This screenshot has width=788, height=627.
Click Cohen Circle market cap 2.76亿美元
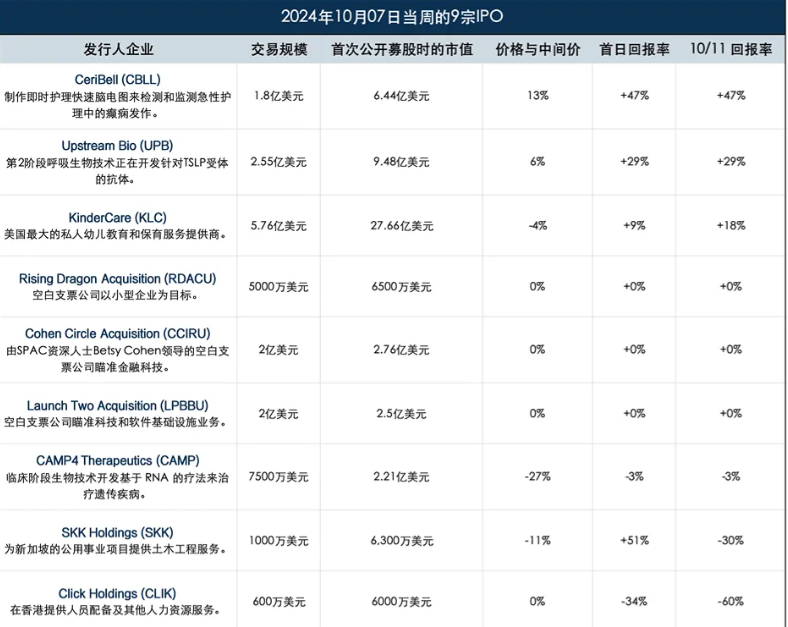click(x=401, y=350)
